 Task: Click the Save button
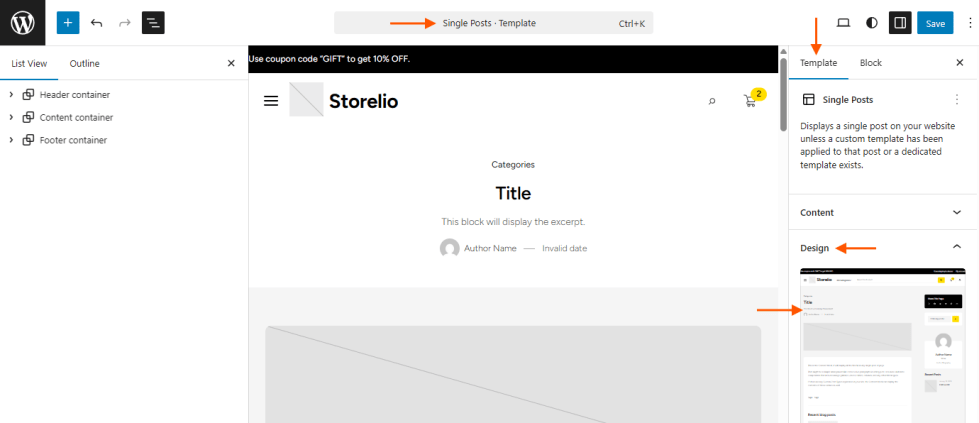pyautogui.click(x=935, y=23)
